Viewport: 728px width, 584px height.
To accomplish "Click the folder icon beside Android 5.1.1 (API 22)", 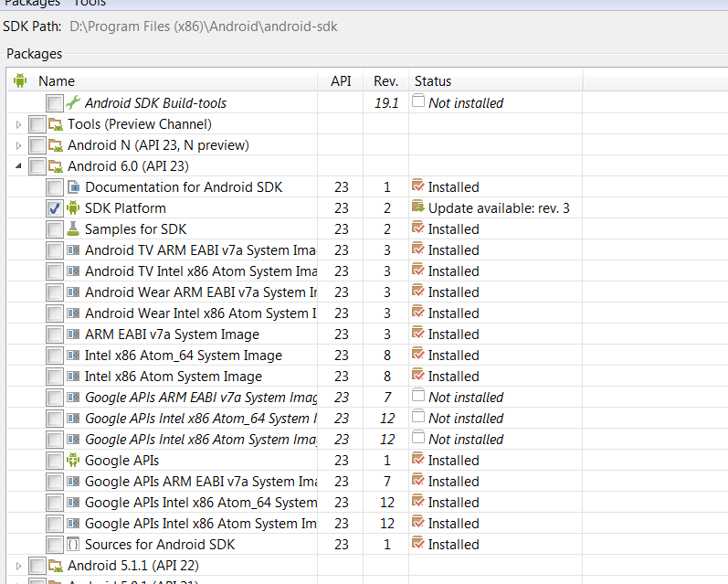I will (56, 566).
